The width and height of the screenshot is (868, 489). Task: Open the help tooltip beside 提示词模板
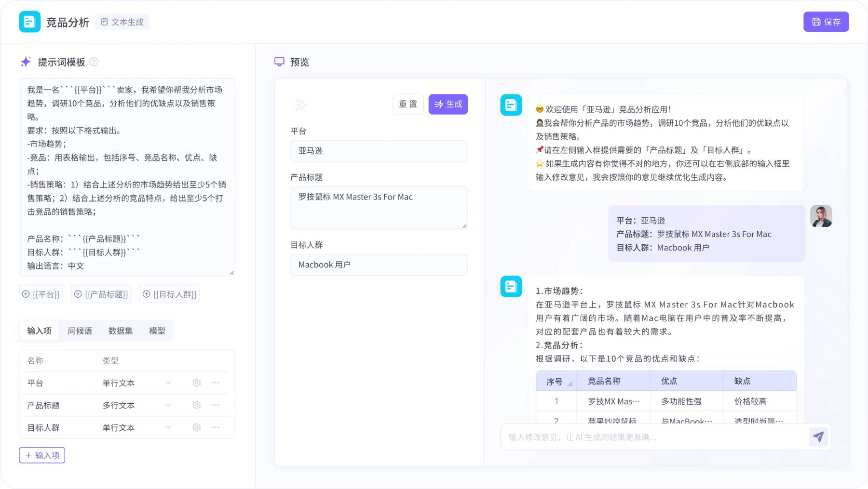95,62
